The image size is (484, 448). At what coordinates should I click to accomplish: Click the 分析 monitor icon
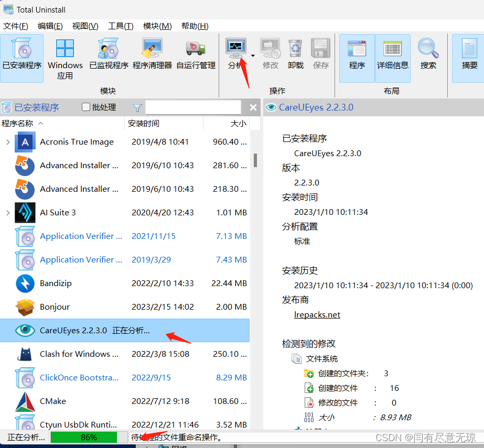click(236, 48)
